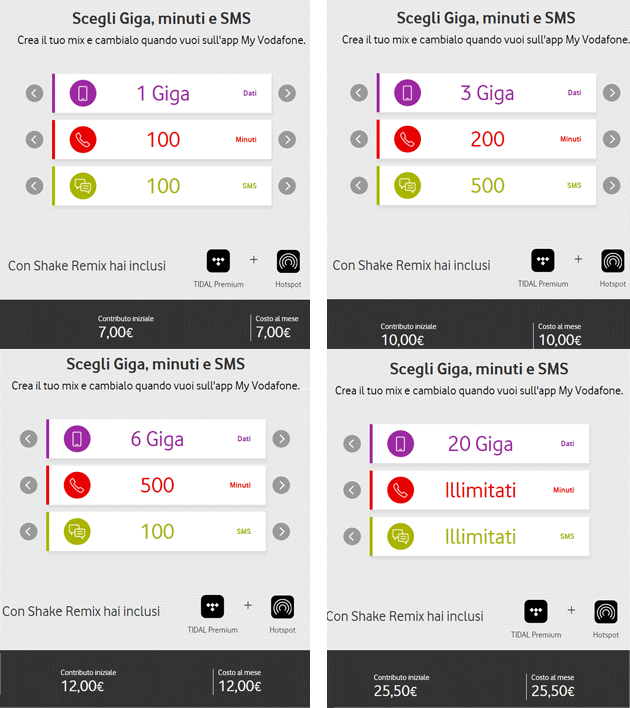Click left arrow beside 100 Minuti
The width and height of the screenshot is (630, 708).
point(35,139)
